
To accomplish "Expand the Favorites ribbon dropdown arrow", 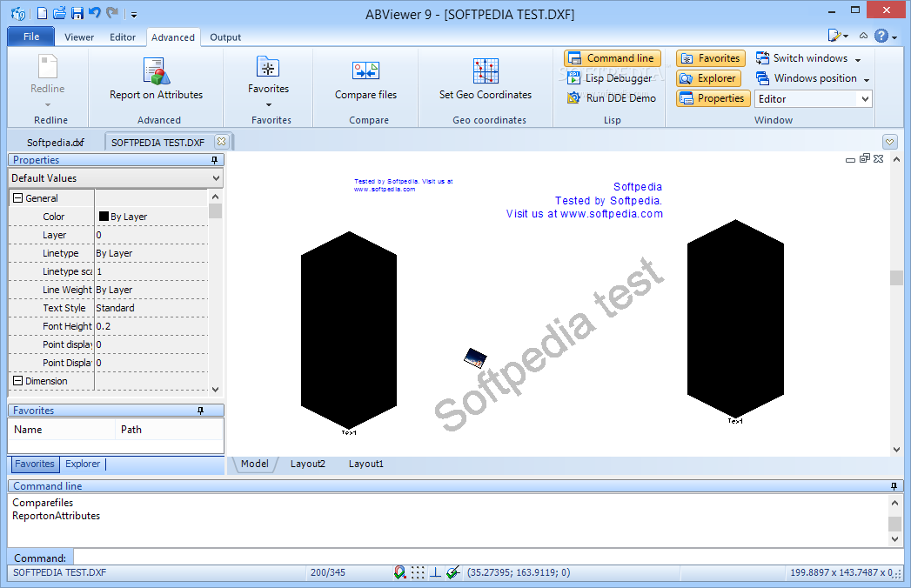I will (x=268, y=105).
